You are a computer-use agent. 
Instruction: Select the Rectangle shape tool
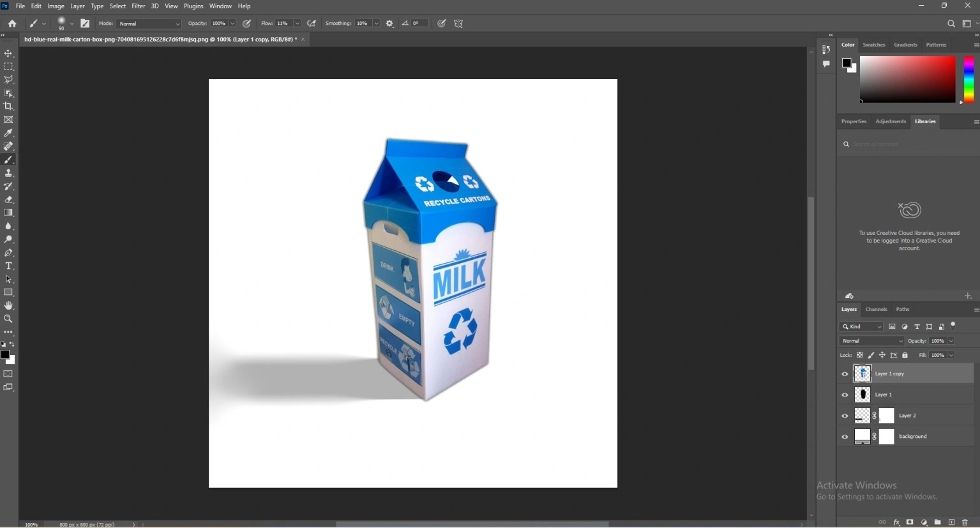(x=8, y=292)
